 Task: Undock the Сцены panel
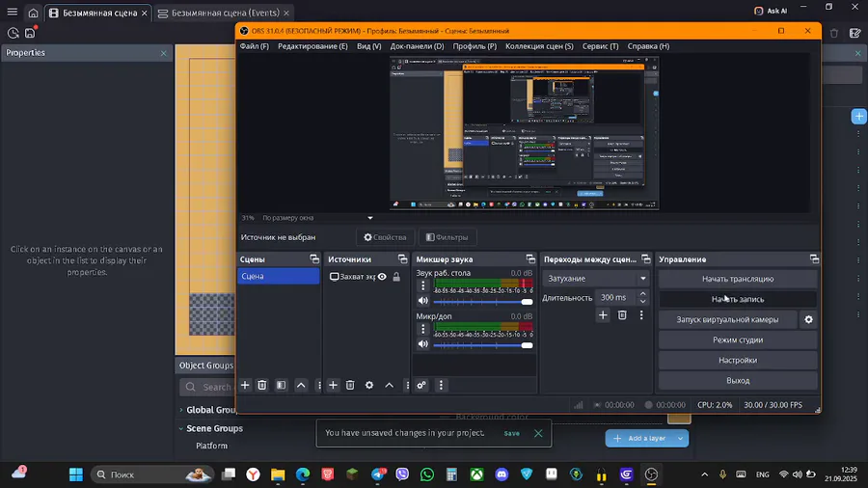[x=314, y=258]
